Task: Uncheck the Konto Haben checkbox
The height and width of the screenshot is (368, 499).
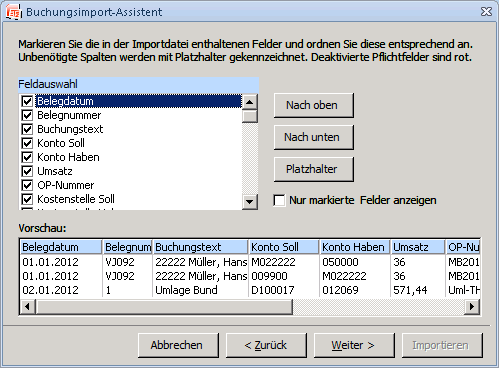Action: (x=27, y=157)
